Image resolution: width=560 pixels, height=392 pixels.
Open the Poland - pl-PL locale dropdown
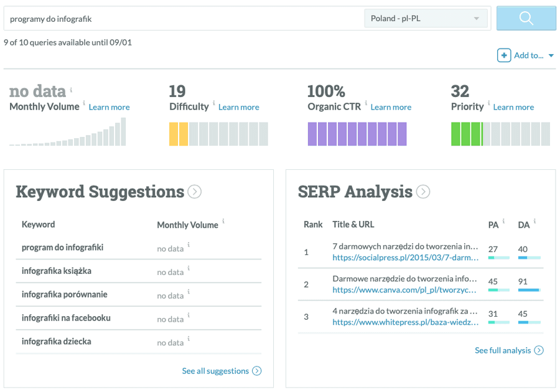tap(426, 19)
